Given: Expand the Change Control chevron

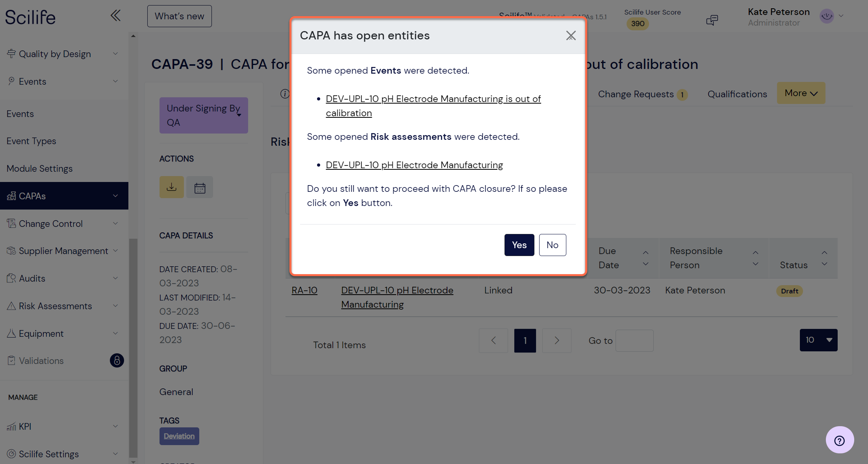Looking at the screenshot, I should 115,223.
